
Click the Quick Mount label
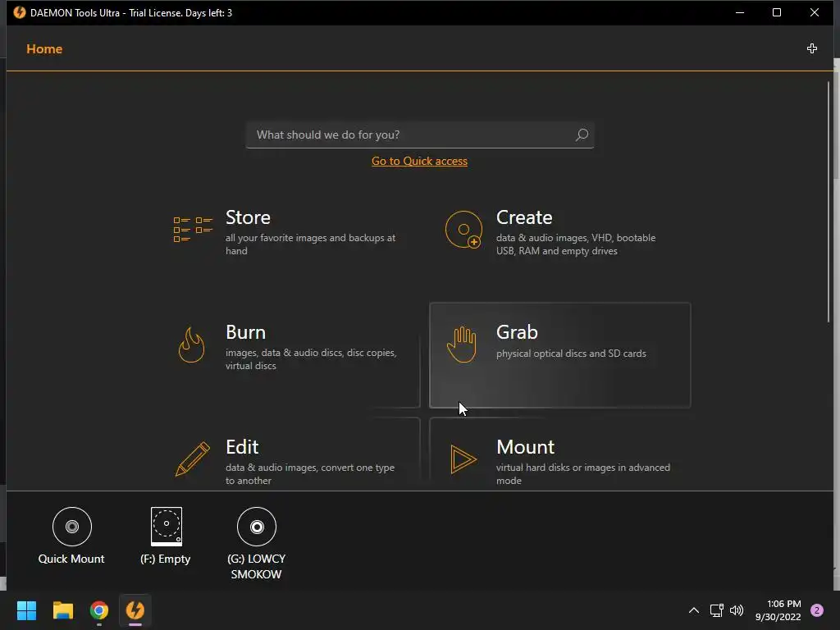point(71,559)
